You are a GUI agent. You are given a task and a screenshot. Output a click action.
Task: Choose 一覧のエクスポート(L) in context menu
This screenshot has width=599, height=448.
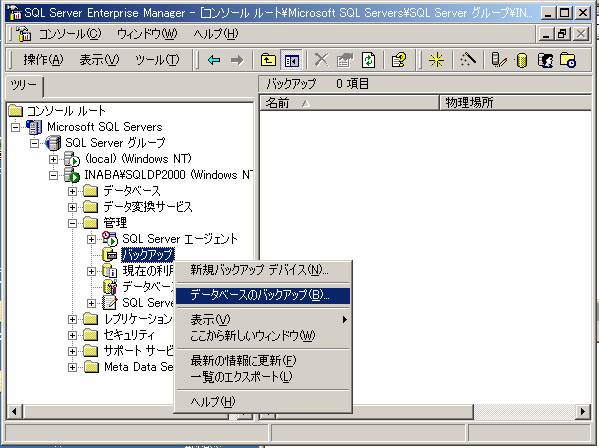click(x=263, y=377)
